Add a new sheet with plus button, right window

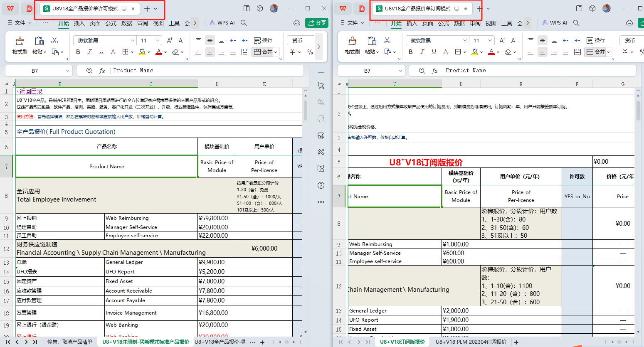coord(516,342)
